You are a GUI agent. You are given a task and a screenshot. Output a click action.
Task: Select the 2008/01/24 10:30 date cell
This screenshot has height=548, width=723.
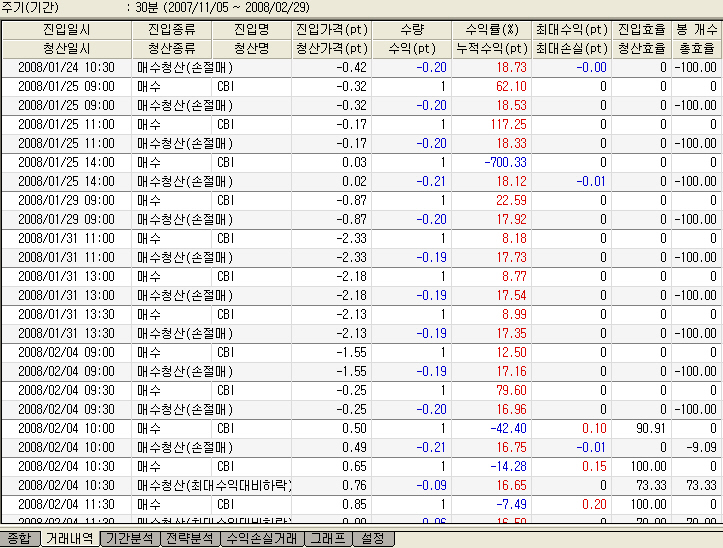(67, 67)
